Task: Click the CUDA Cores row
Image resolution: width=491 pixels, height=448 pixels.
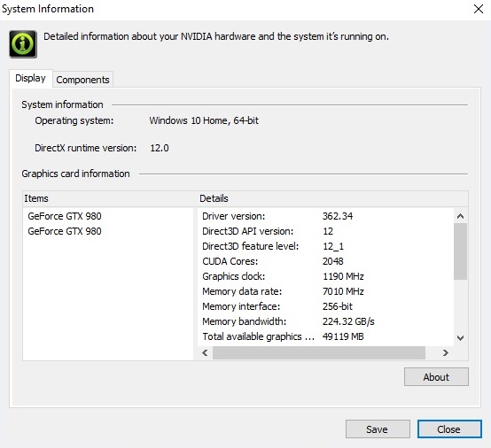Action: point(325,261)
